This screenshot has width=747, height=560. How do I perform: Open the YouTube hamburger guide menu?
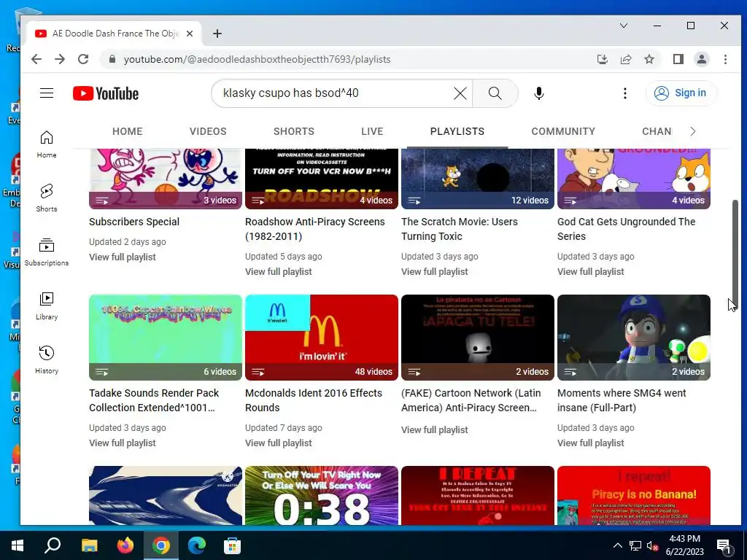(x=47, y=93)
